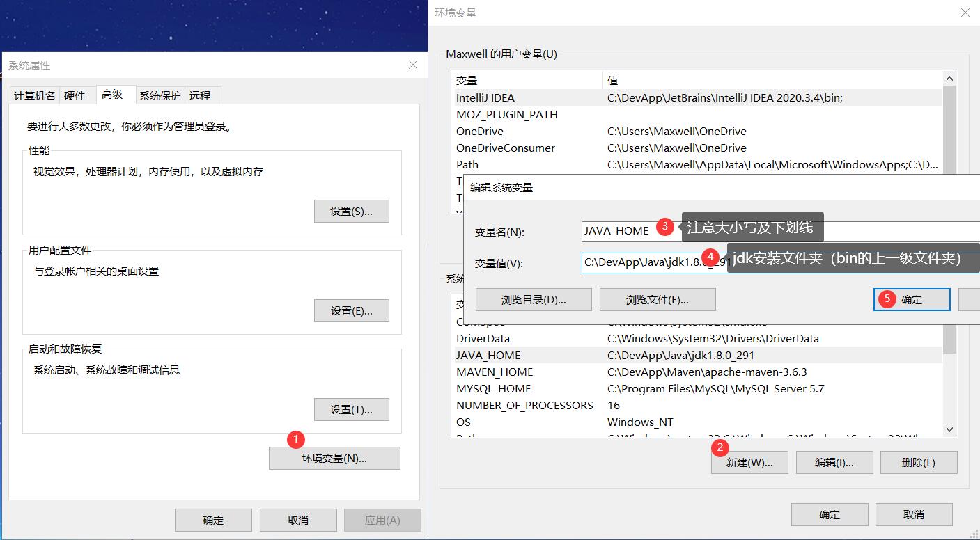Click the 编辑(I)... button

[x=834, y=463]
